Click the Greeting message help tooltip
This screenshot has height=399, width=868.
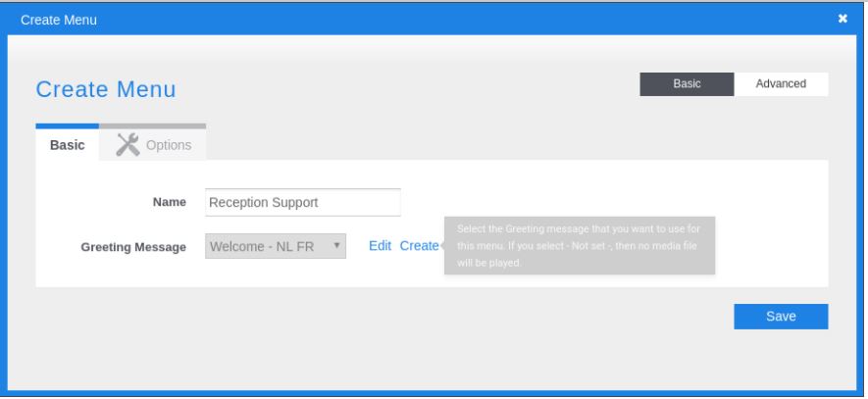[577, 246]
